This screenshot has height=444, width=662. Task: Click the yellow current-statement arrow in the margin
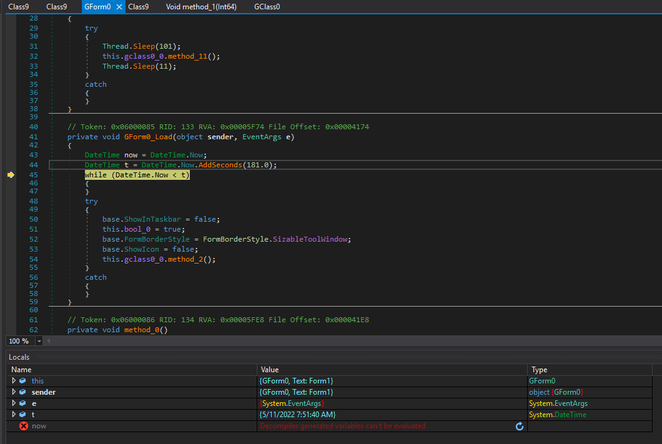pyautogui.click(x=10, y=175)
